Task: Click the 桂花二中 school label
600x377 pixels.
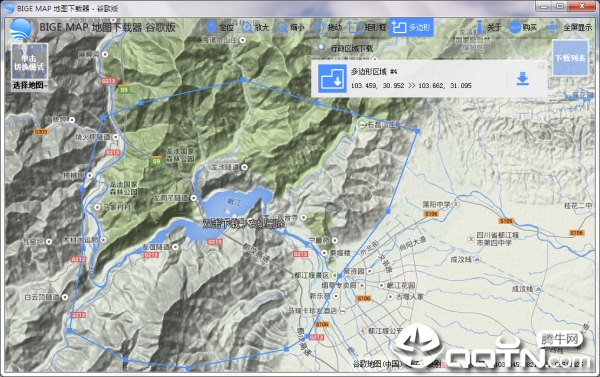Action: (578, 206)
